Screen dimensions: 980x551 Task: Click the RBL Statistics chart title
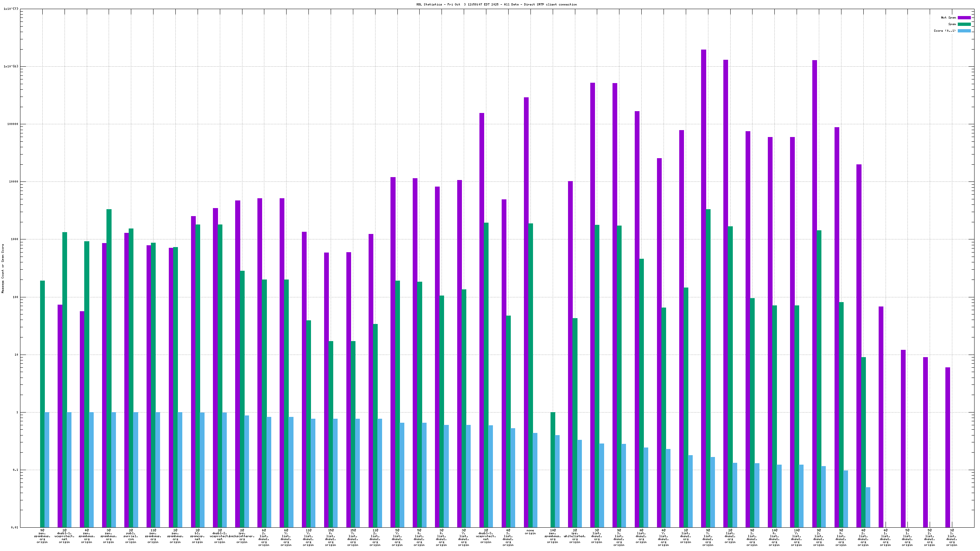(x=497, y=5)
